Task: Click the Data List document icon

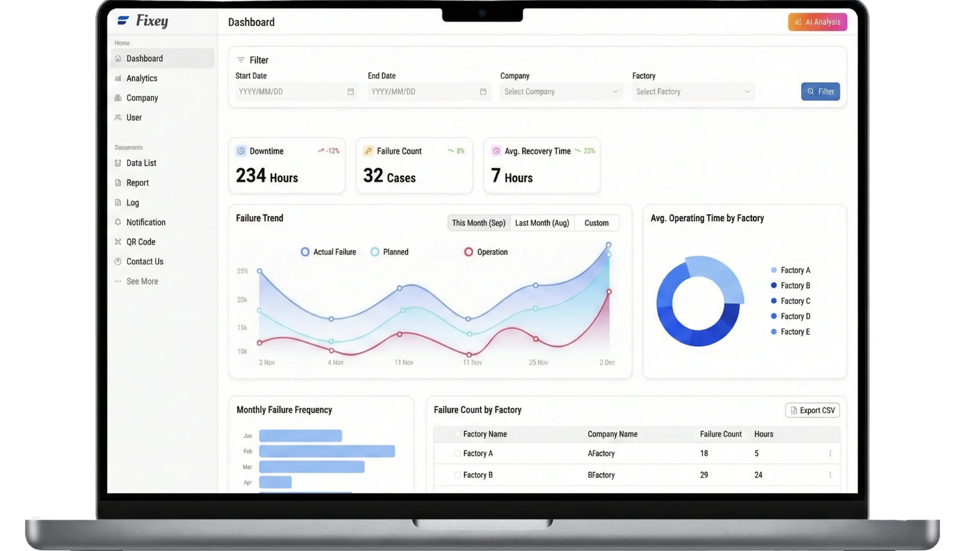Action: pyautogui.click(x=118, y=163)
